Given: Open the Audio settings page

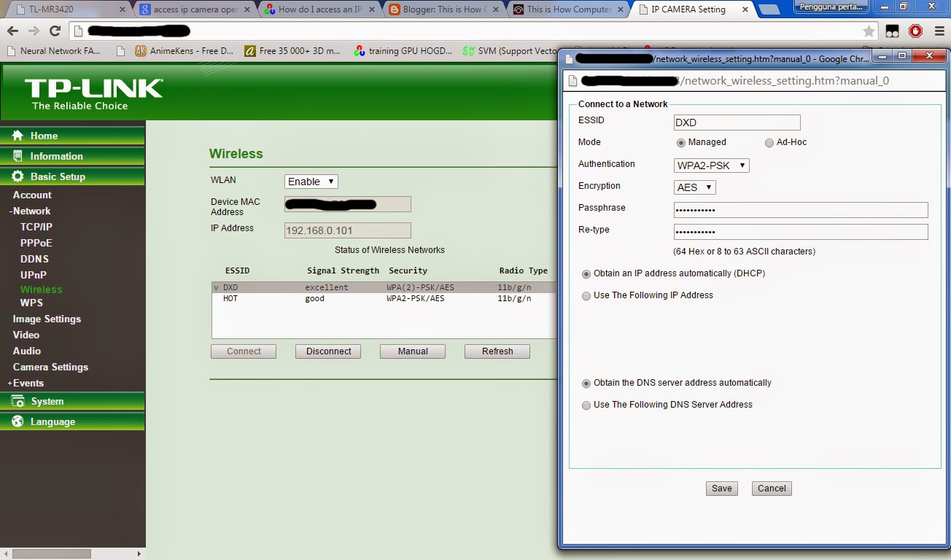Looking at the screenshot, I should pyautogui.click(x=27, y=351).
